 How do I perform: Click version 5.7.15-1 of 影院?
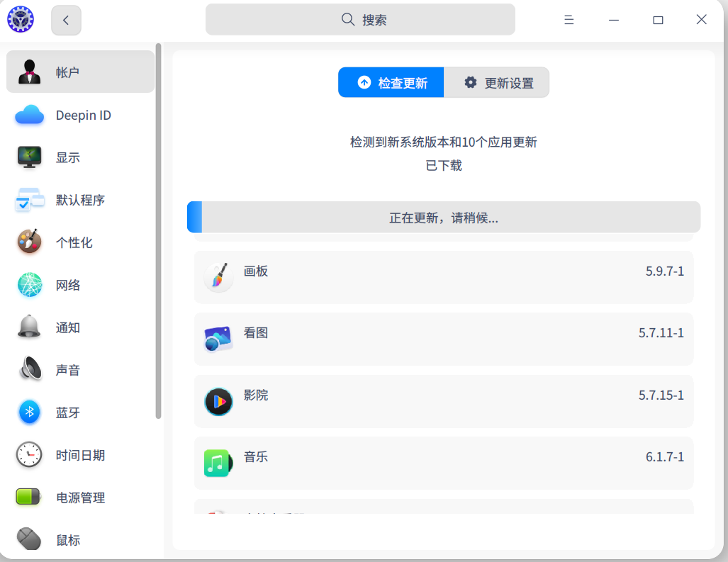[x=661, y=395]
